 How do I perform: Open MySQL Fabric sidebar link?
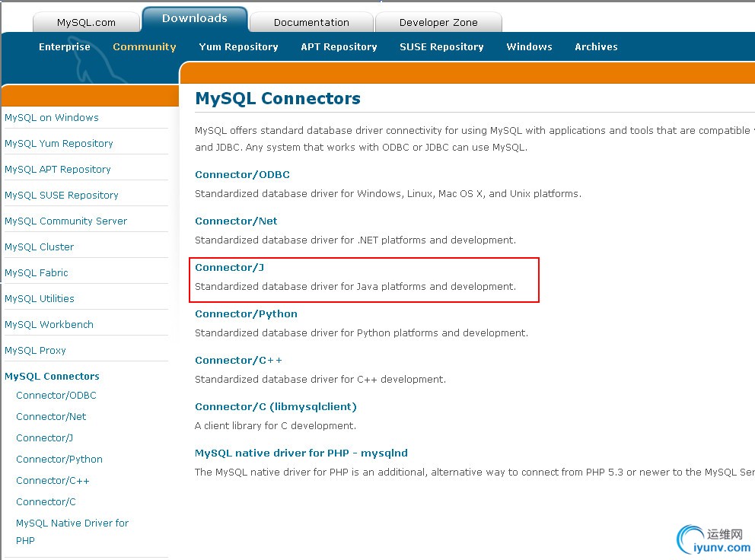pyautogui.click(x=36, y=273)
